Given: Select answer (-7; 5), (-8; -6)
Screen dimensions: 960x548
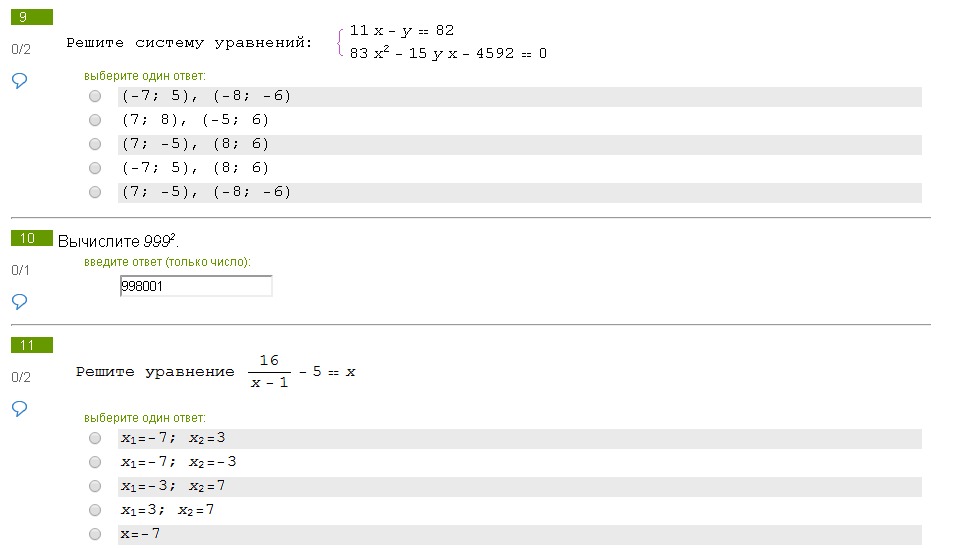Looking at the screenshot, I should 95,96.
